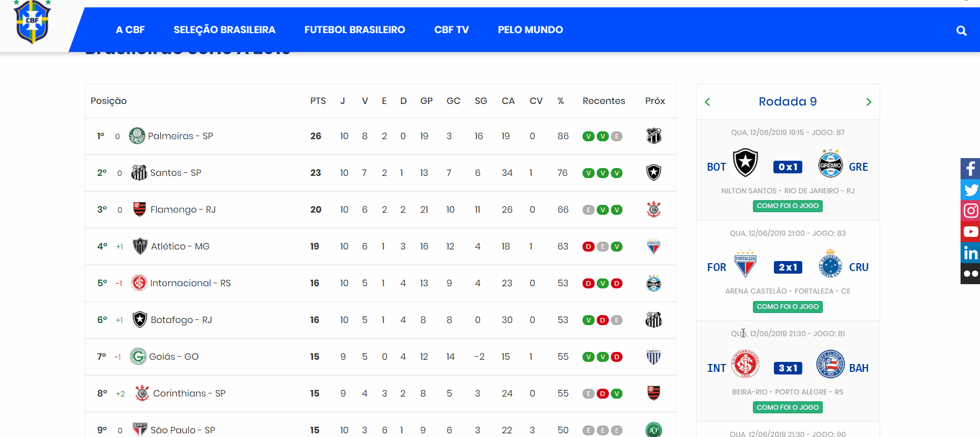Open the Seleção Brasileira menu
This screenshot has width=980, height=437.
tap(224, 30)
